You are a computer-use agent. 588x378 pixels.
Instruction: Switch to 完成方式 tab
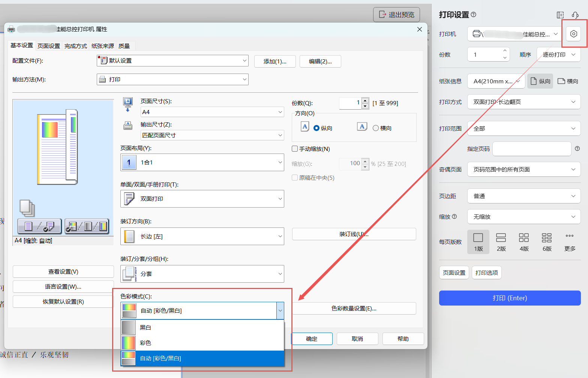point(76,46)
